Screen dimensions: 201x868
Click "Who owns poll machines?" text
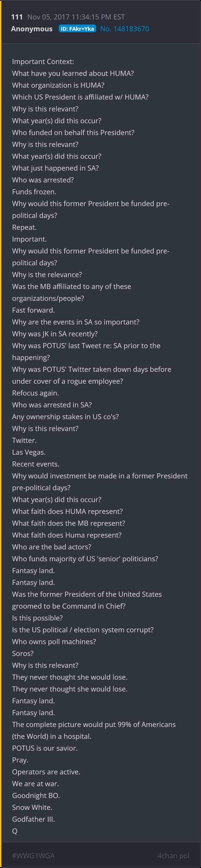(54, 641)
